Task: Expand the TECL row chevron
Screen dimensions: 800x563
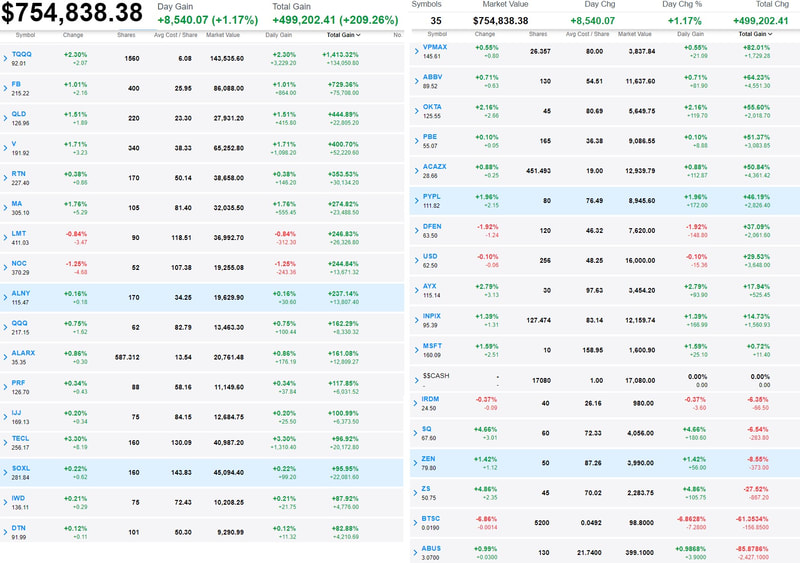Action: coord(5,443)
